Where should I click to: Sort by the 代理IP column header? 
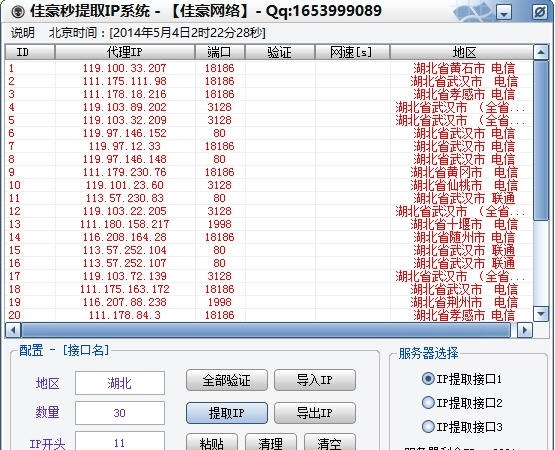(x=125, y=52)
